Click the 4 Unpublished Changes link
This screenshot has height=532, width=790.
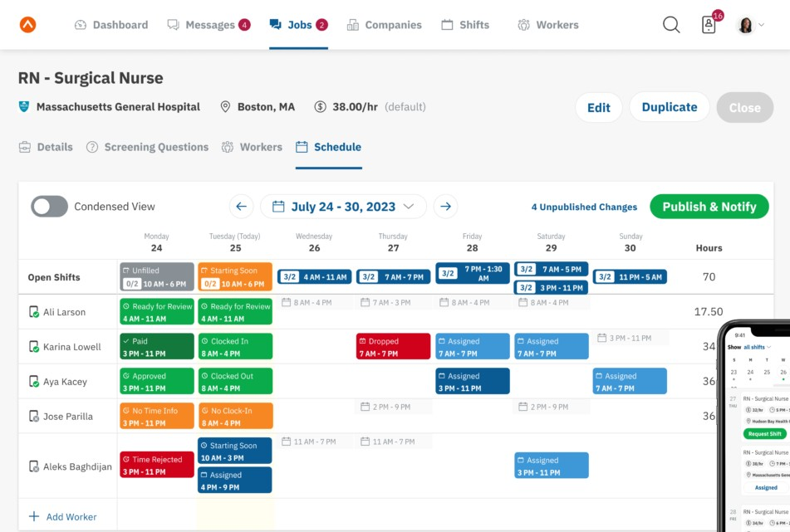click(584, 207)
